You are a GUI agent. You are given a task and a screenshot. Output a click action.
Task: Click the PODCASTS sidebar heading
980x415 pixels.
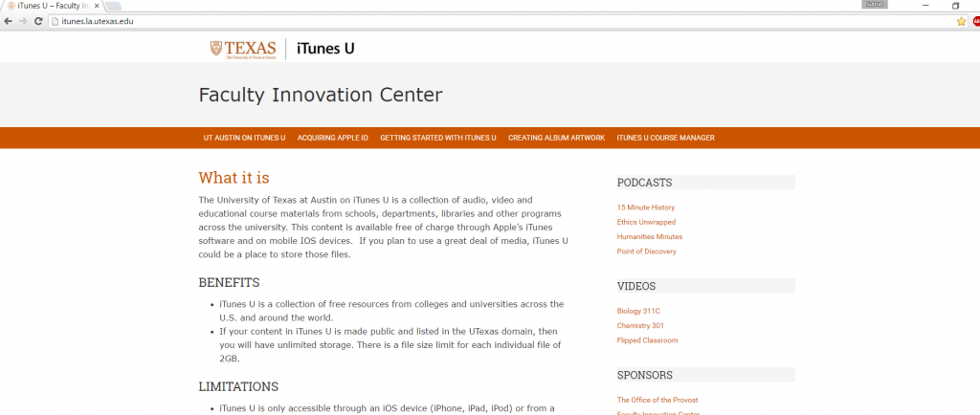click(x=644, y=183)
